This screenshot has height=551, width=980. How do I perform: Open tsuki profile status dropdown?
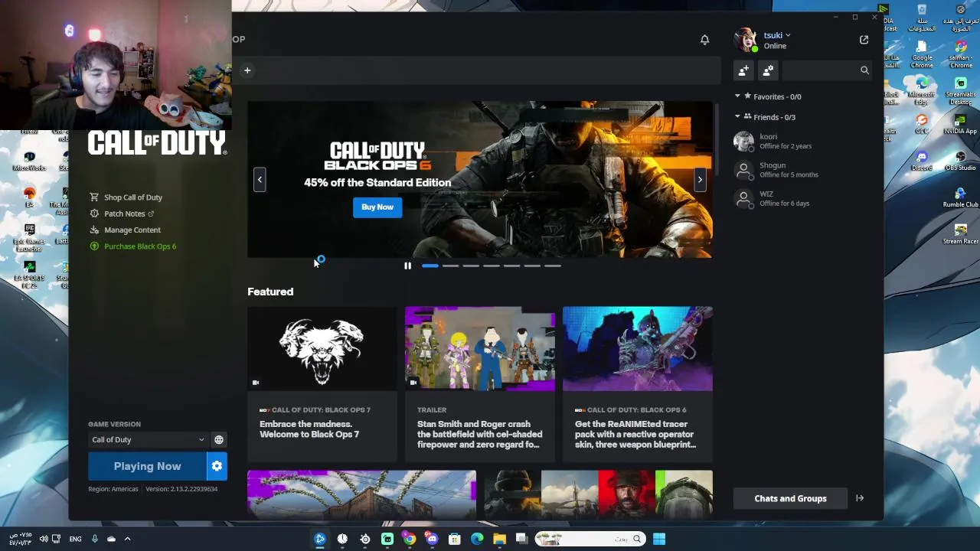point(777,35)
